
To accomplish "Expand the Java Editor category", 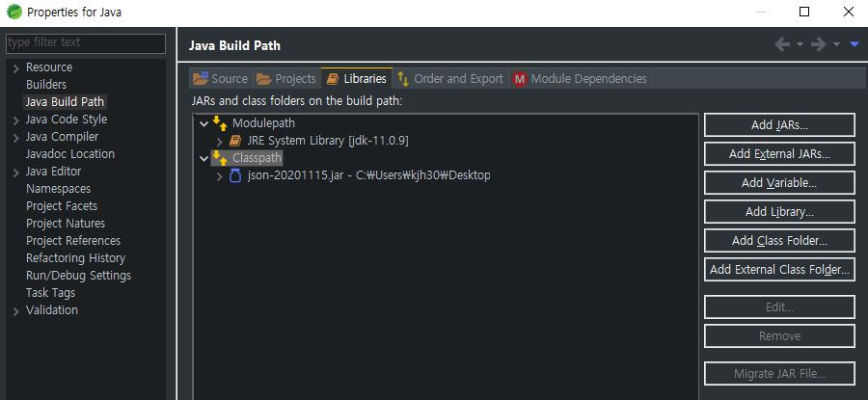I will pos(16,173).
